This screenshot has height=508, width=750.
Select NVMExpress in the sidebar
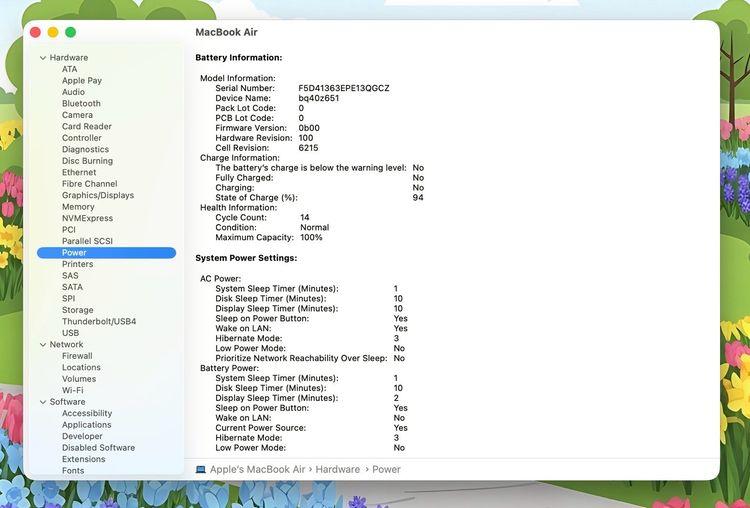coord(88,218)
